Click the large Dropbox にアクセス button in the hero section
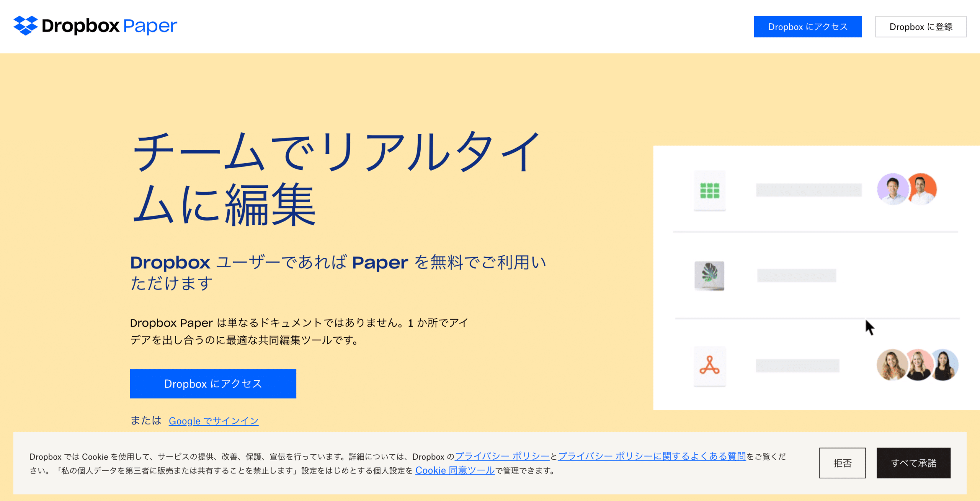The height and width of the screenshot is (501, 980). click(213, 384)
